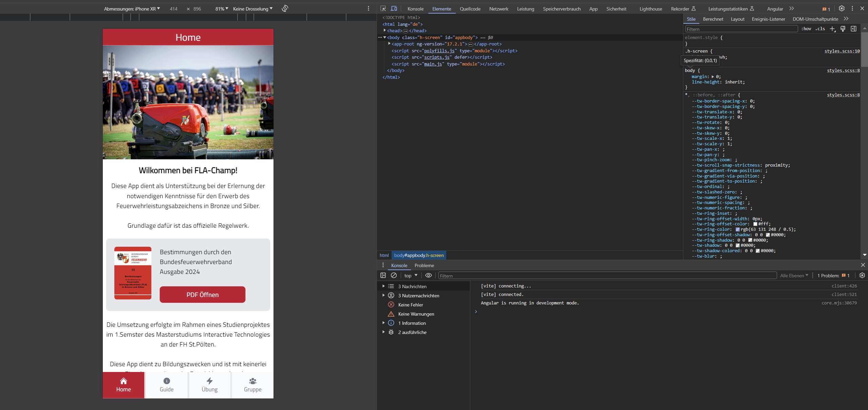
Task: Click the inspect element picker icon
Action: 383,8
